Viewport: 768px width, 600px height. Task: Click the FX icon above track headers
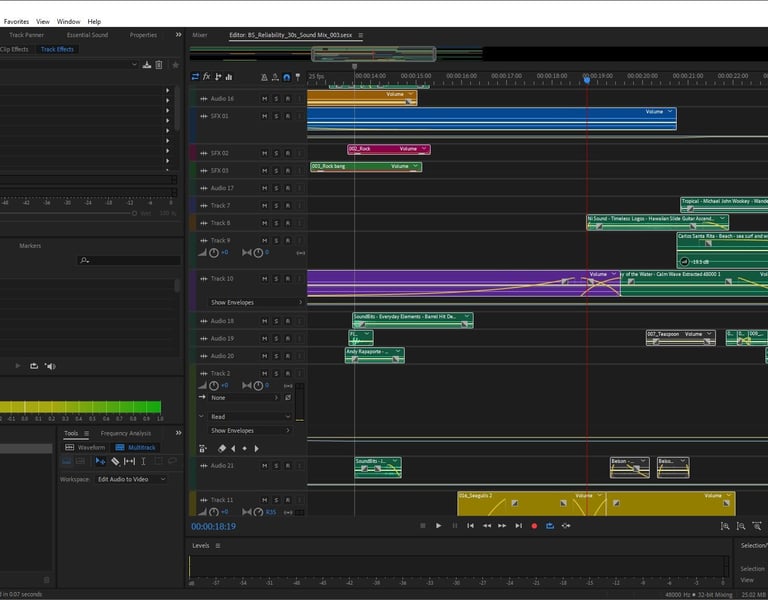point(207,76)
